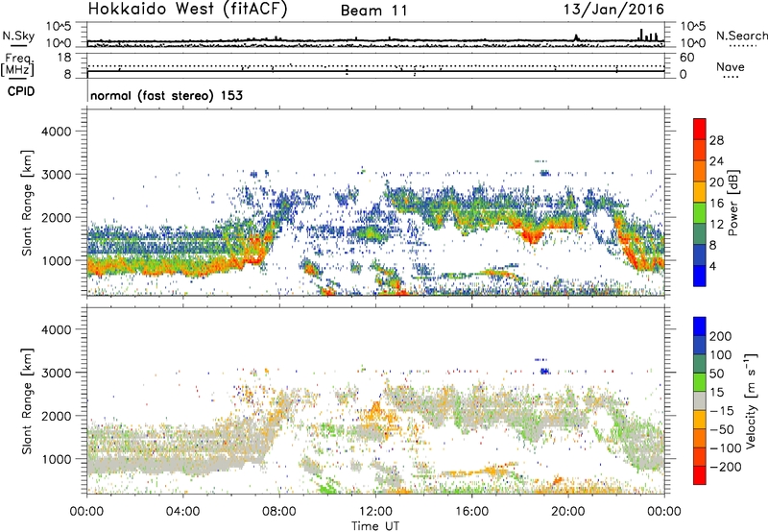This screenshot has height=532, width=768.
Task: Click the Velocity scale value '200'
Action: 721,336
